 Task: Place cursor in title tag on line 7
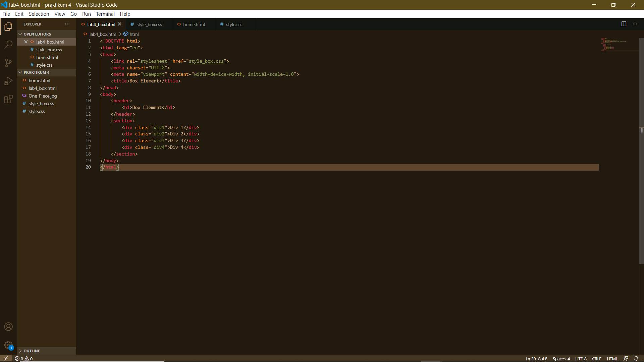click(x=146, y=81)
